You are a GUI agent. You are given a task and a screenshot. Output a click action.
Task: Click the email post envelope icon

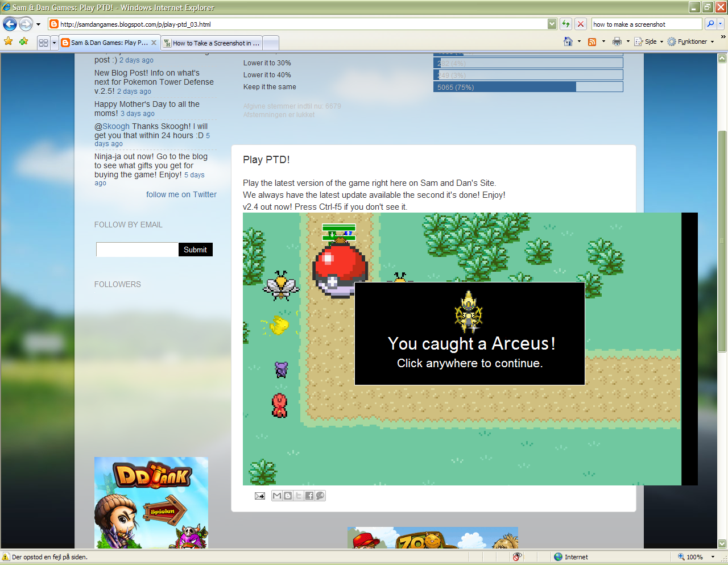(x=260, y=496)
